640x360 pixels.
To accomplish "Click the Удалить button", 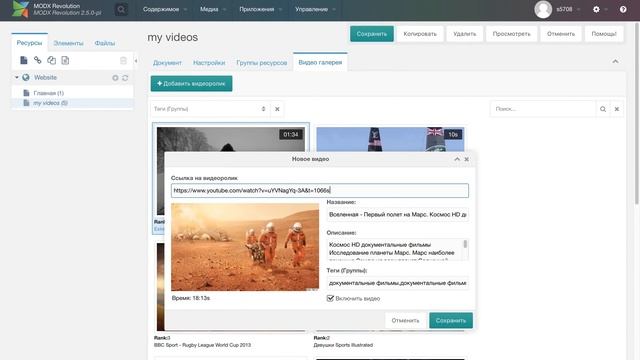I will [464, 34].
